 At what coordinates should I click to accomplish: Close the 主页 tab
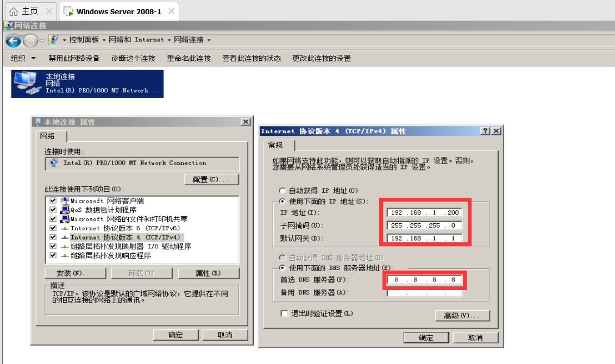(49, 11)
